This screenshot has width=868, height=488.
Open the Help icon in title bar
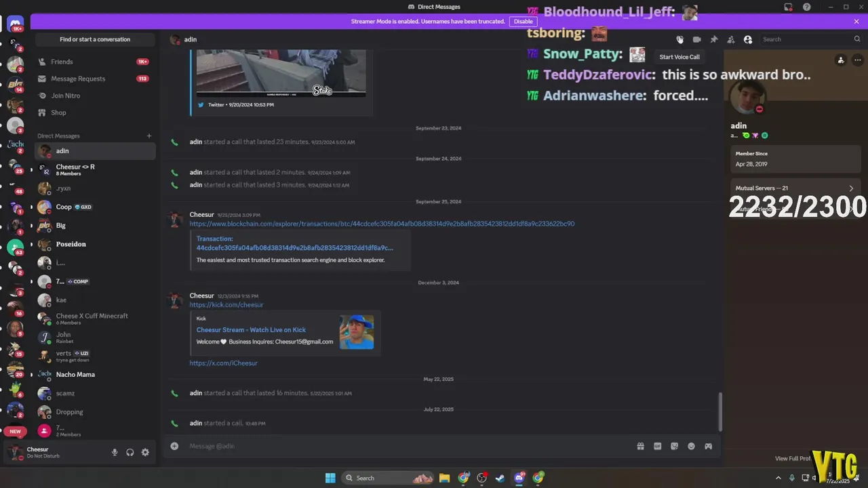click(x=807, y=7)
